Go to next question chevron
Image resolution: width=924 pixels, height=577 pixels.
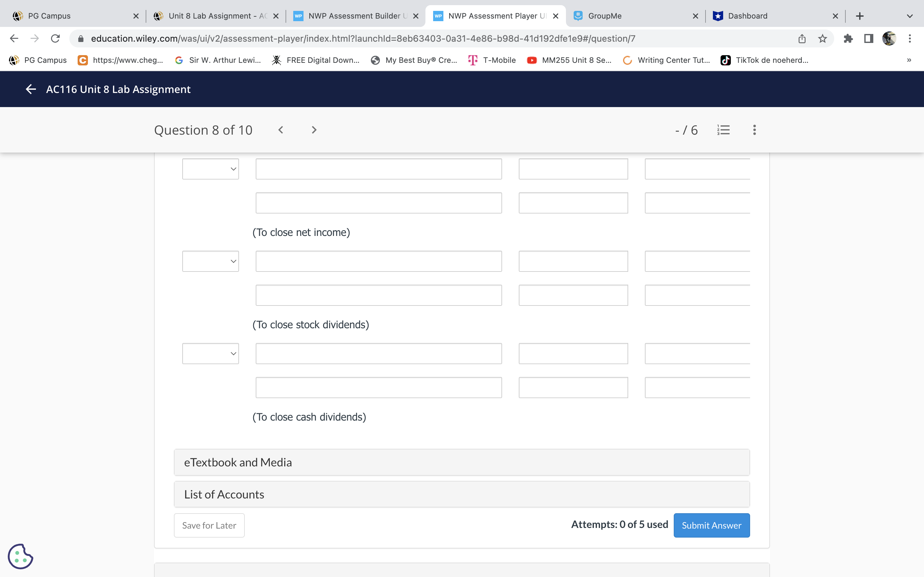point(314,130)
